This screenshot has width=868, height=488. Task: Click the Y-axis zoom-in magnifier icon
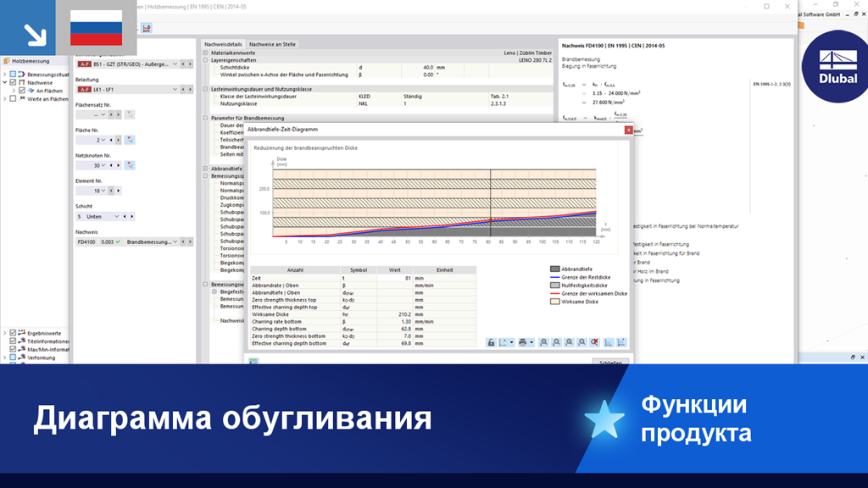569,342
